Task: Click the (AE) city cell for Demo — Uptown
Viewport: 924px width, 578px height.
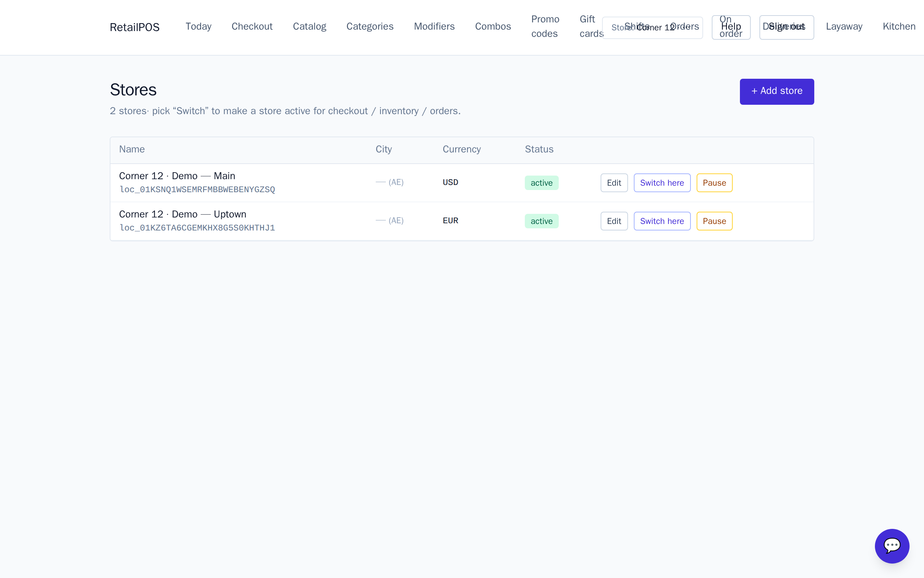Action: tap(389, 221)
